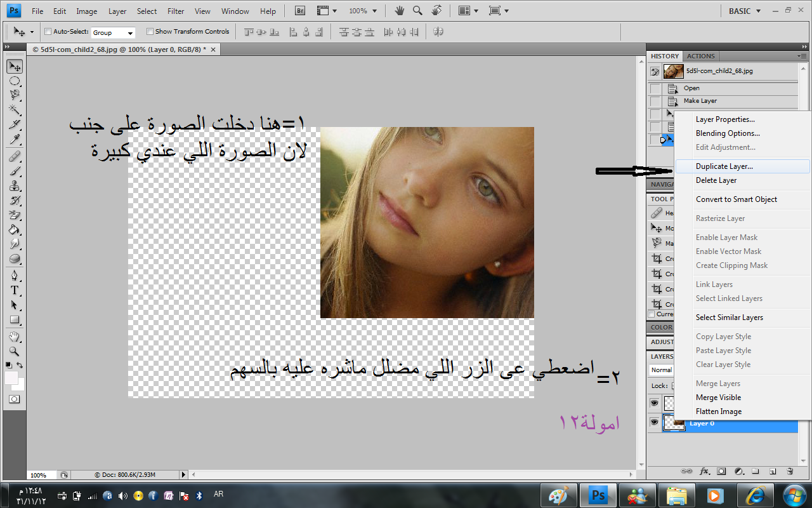Activate the Horizontal Type tool
The width and height of the screenshot is (812, 508).
[x=15, y=290]
